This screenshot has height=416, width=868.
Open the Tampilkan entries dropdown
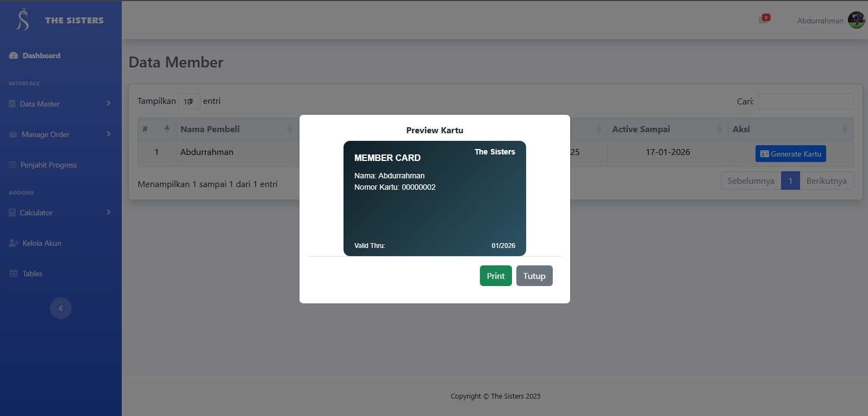coord(189,101)
